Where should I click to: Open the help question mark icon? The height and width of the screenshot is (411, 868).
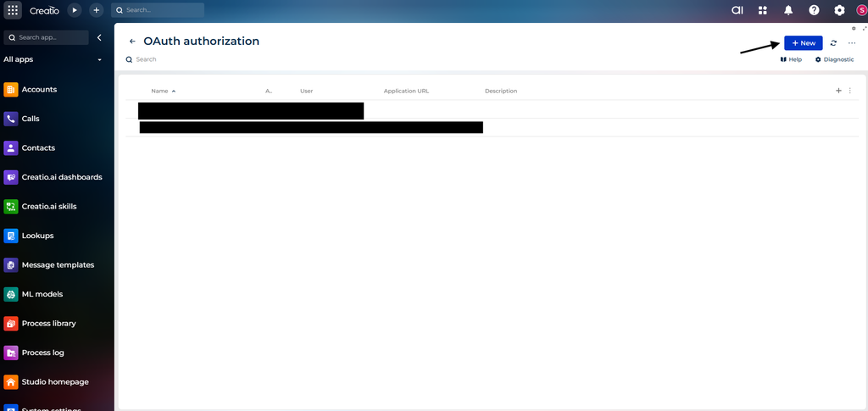[814, 10]
